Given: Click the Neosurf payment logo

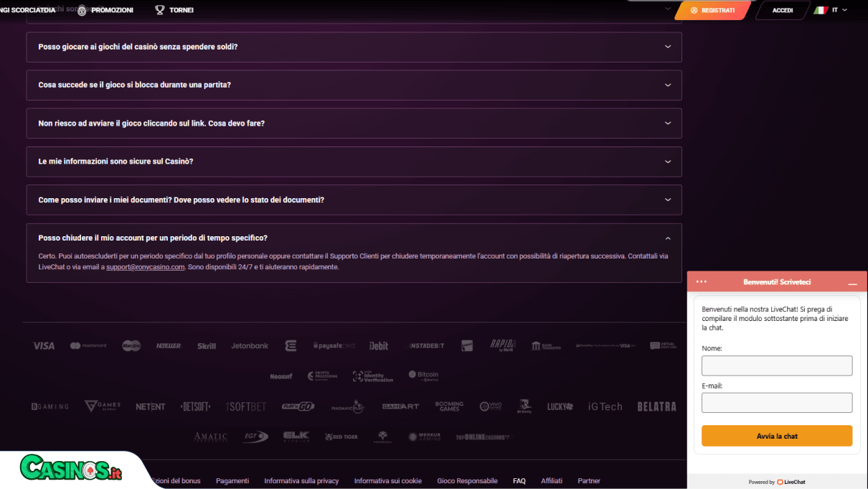Looking at the screenshot, I should point(281,376).
